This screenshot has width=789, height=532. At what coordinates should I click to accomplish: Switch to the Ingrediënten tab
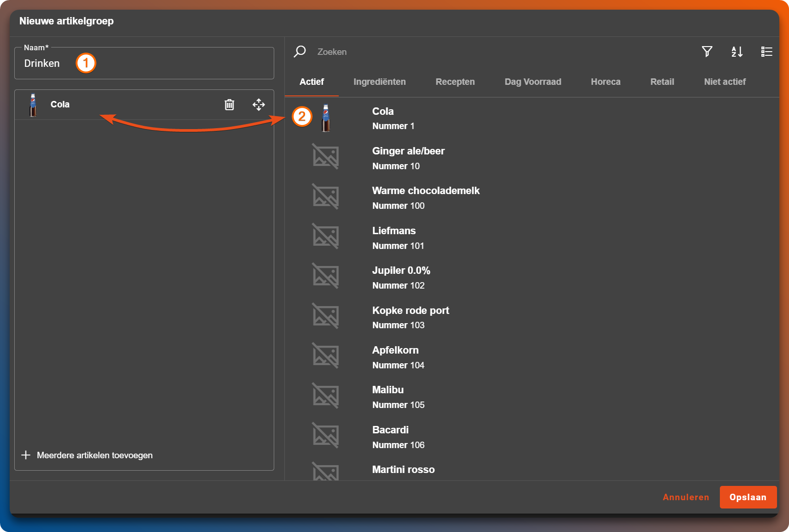(379, 82)
